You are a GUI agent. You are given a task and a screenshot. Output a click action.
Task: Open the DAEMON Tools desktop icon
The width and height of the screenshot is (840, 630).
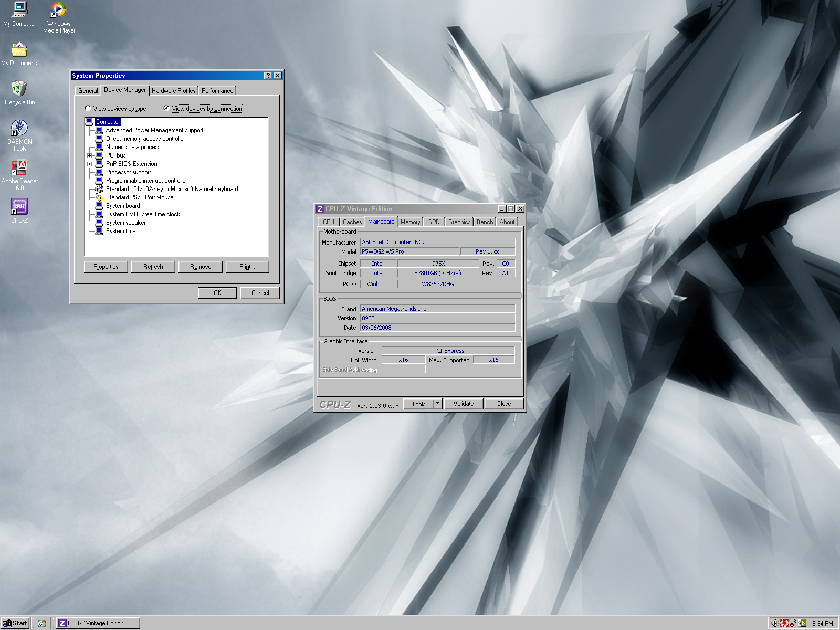tap(19, 129)
